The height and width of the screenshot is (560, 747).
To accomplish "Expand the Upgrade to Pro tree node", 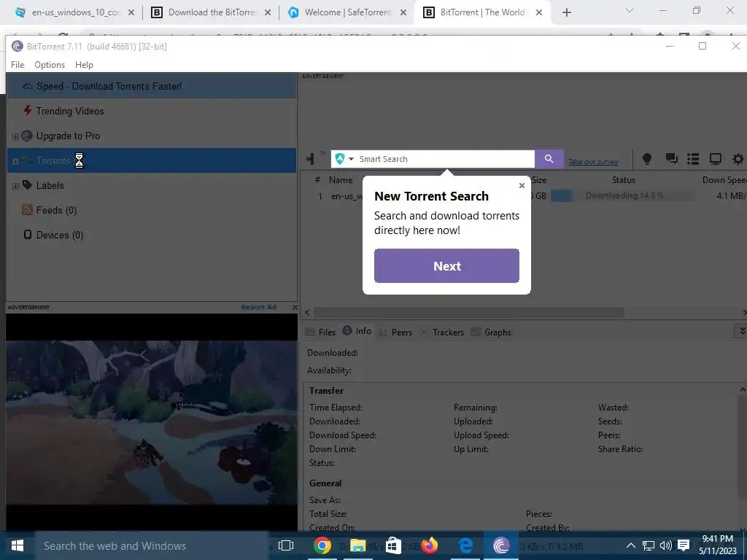I will pos(15,136).
